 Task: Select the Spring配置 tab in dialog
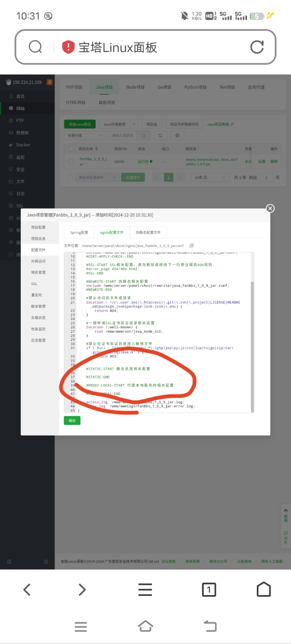pos(79,232)
